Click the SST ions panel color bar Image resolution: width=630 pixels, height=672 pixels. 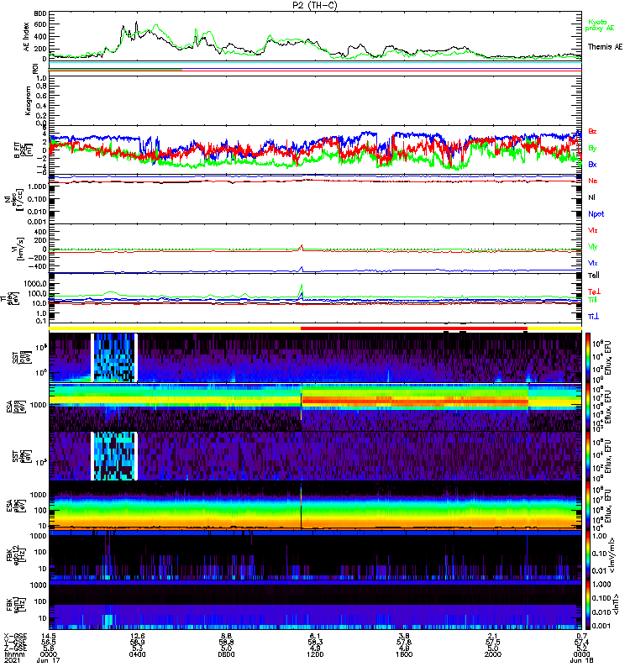(x=588, y=358)
